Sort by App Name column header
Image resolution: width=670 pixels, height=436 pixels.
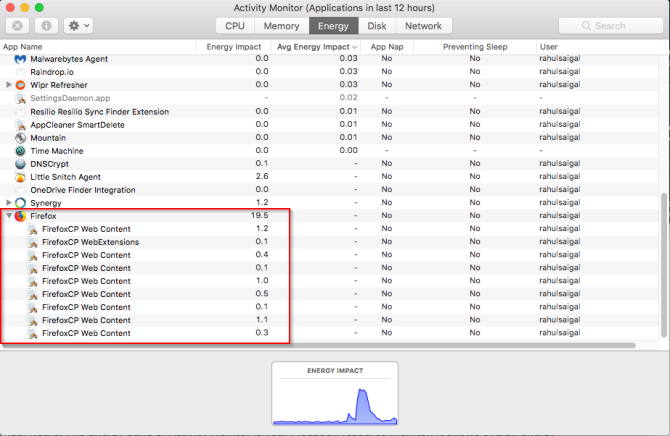point(23,47)
